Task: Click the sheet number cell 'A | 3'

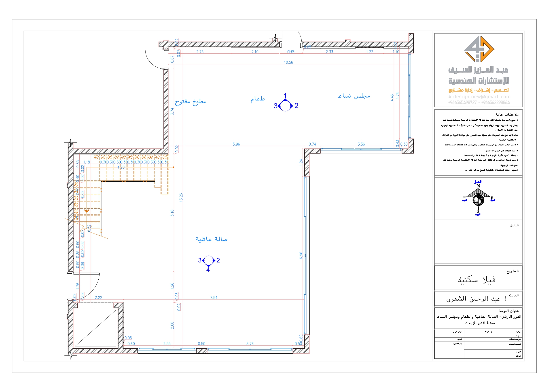Action: 519,336
